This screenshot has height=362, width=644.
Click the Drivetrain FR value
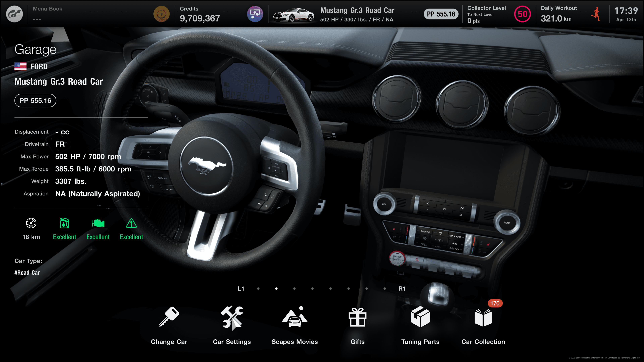click(60, 144)
